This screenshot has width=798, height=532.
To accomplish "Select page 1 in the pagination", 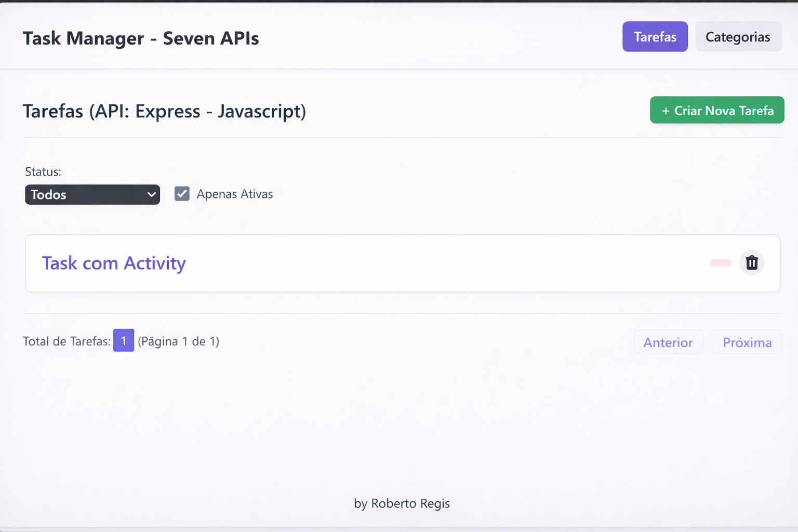I will click(x=124, y=341).
